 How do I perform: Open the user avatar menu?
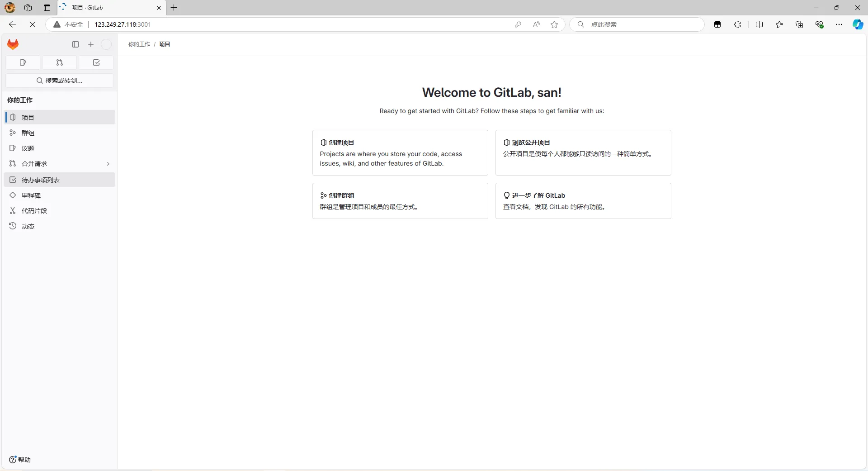[106, 44]
